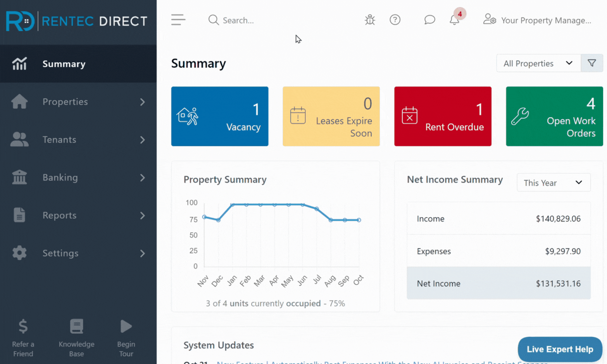Open Tenants in sidebar

[78, 140]
